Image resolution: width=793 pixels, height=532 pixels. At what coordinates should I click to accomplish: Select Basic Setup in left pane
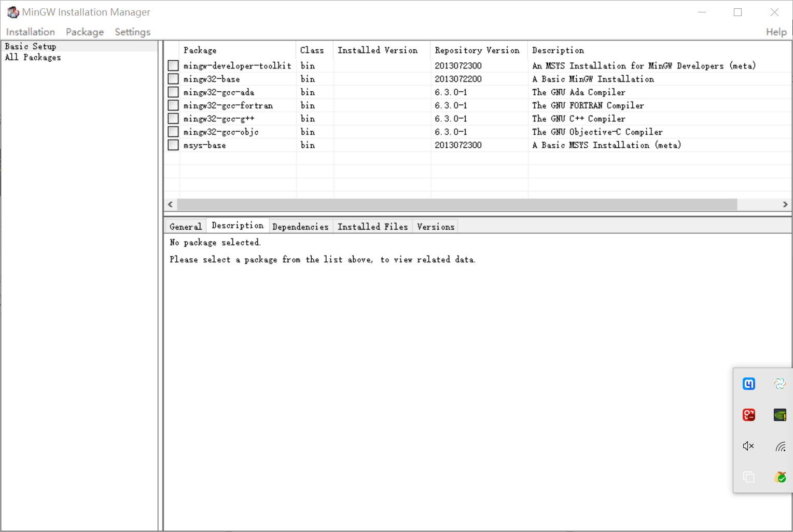pos(31,46)
